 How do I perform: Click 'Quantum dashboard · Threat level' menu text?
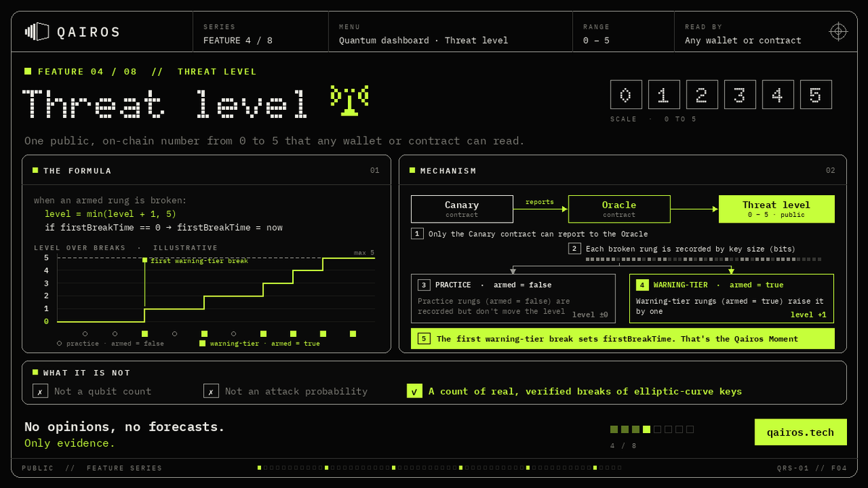[423, 40]
